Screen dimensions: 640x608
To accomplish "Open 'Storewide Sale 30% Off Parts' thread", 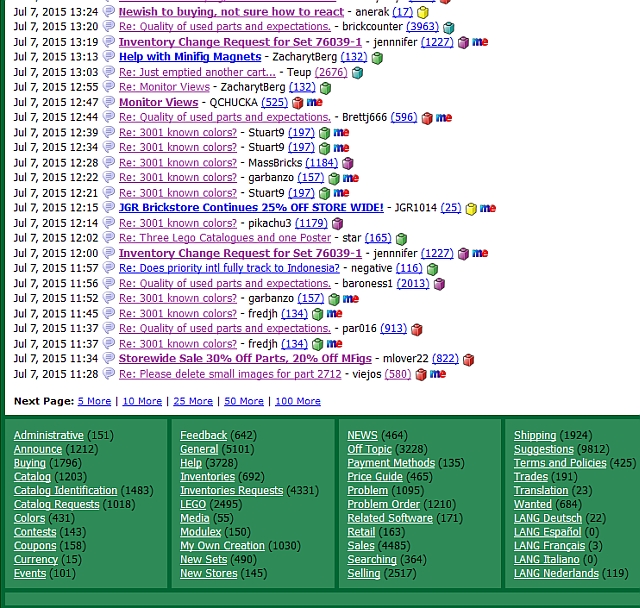I will tap(245, 359).
